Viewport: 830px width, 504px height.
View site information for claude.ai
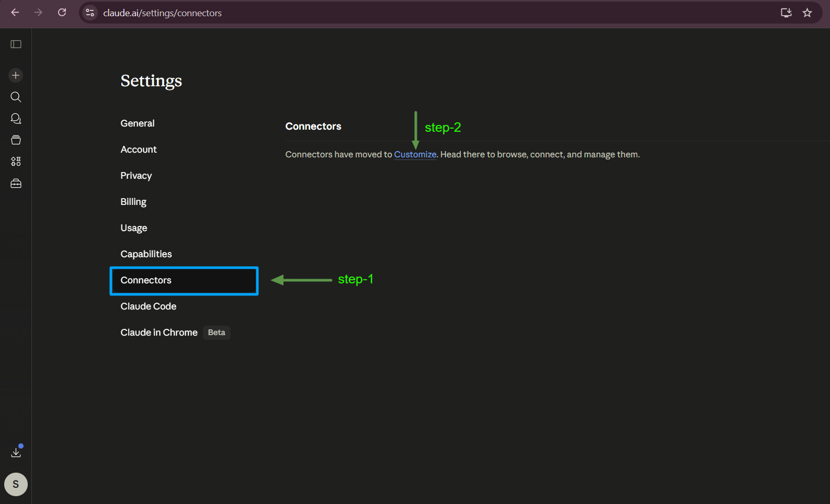point(90,13)
